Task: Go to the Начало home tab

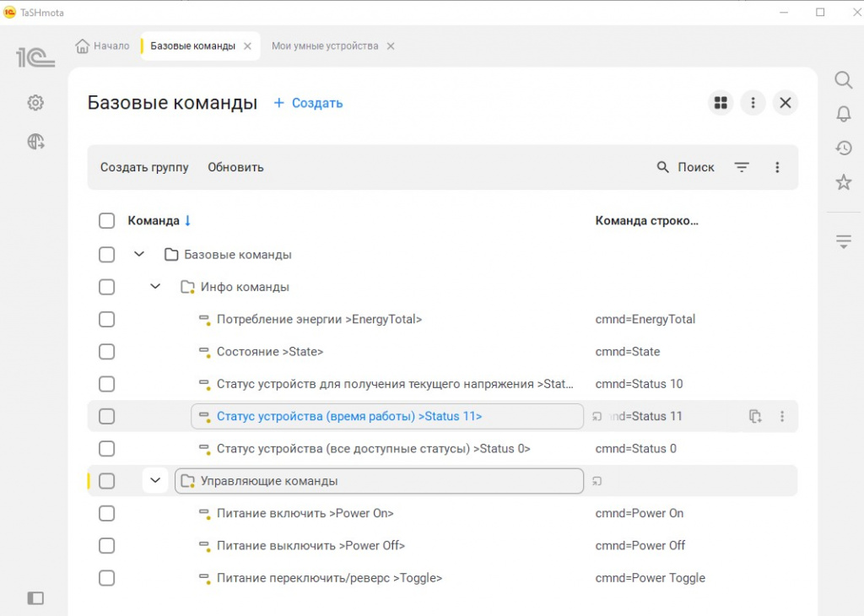Action: point(103,46)
